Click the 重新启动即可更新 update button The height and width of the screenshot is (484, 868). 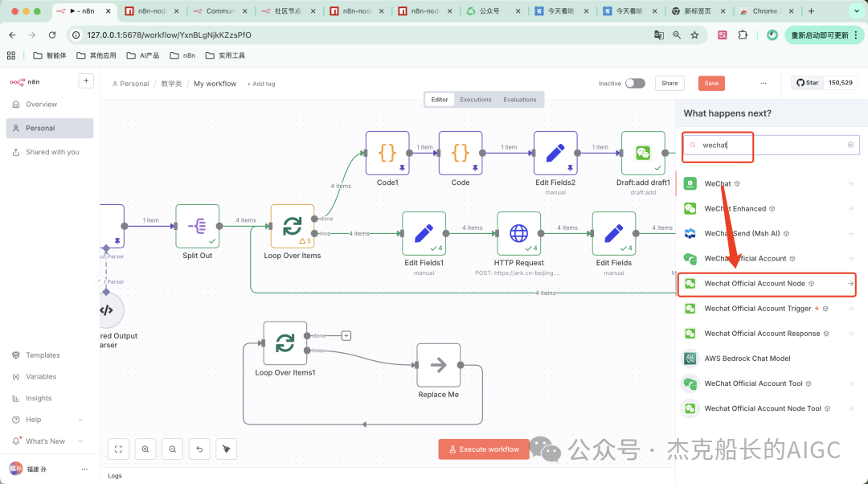(x=824, y=35)
